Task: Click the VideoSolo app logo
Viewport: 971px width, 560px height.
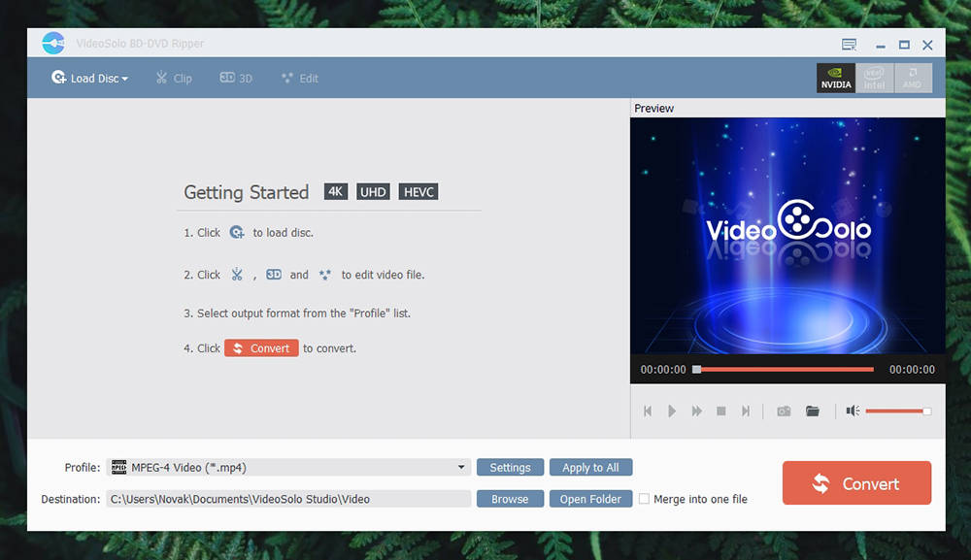Action: tap(53, 44)
